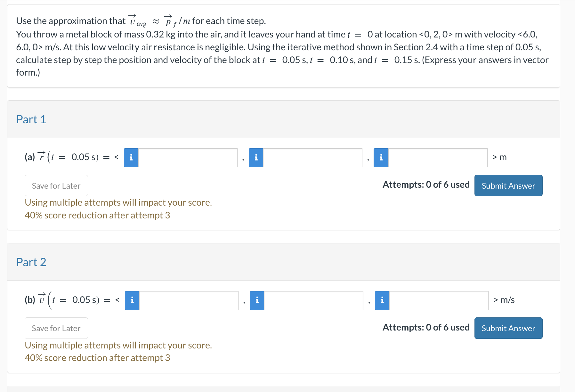Select the Part 2 section header
The image size is (575, 392).
coord(31,262)
